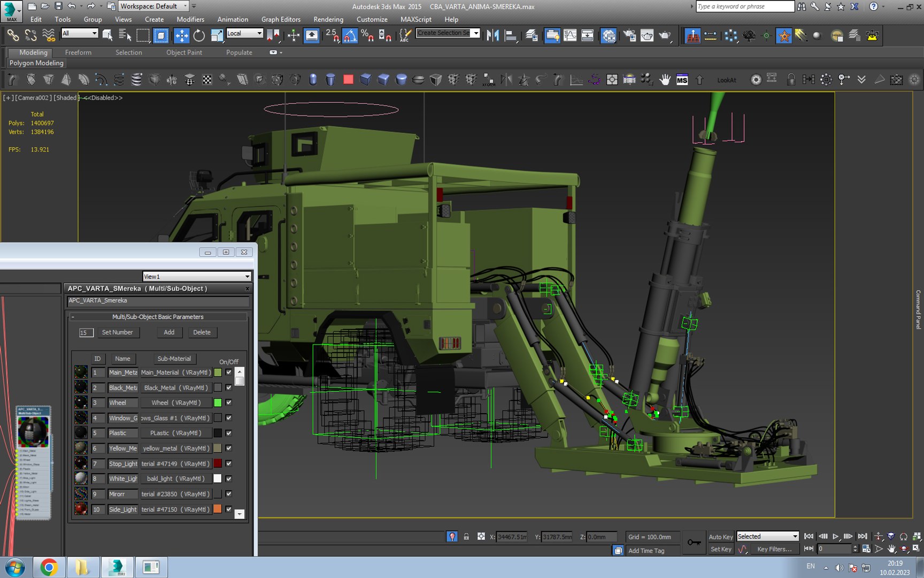Image resolution: width=924 pixels, height=578 pixels.
Task: Activate the Select and Rotate tool
Action: pos(199,35)
